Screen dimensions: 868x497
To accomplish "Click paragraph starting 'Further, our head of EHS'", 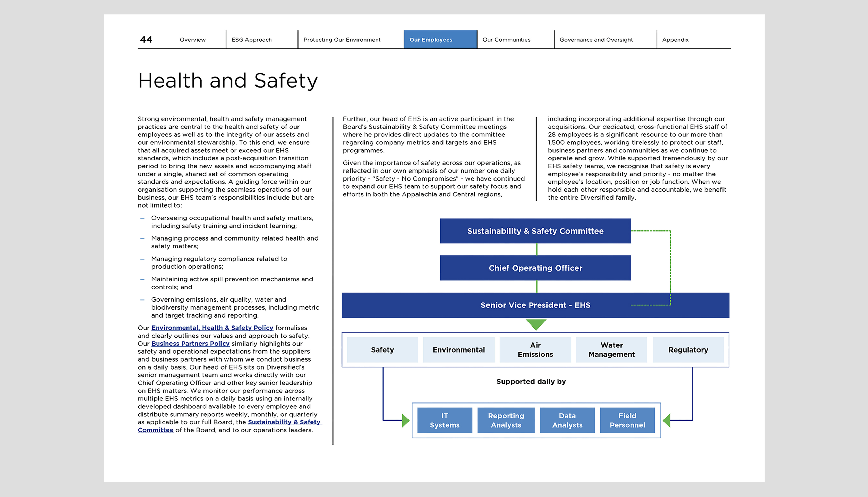I will click(x=428, y=134).
